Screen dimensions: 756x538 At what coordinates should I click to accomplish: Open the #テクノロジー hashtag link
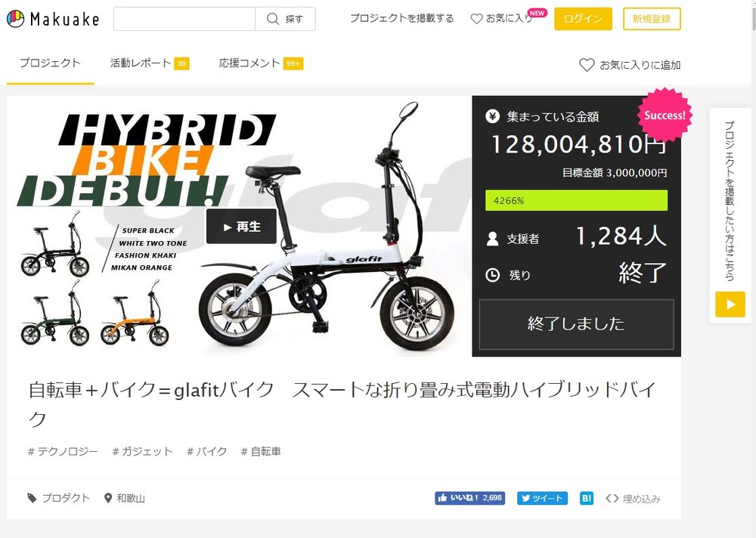pyautogui.click(x=63, y=451)
